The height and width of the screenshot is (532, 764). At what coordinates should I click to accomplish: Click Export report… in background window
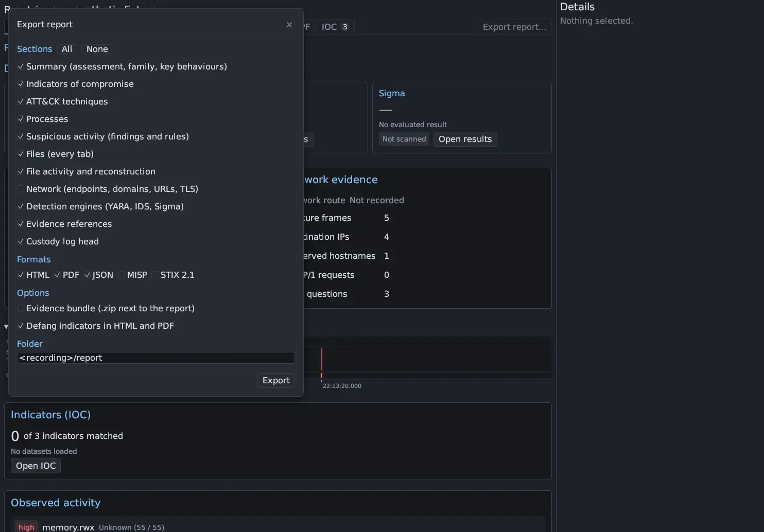coord(514,27)
